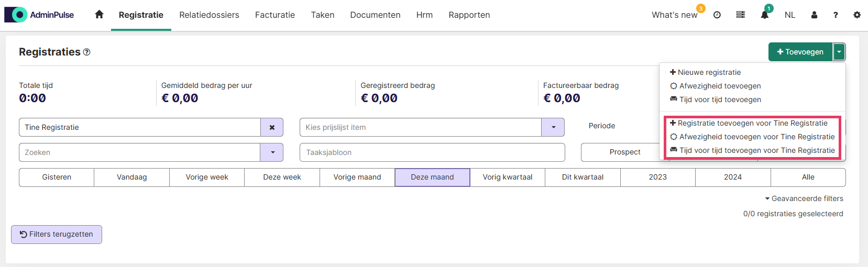Select period Gisteren

[57, 177]
